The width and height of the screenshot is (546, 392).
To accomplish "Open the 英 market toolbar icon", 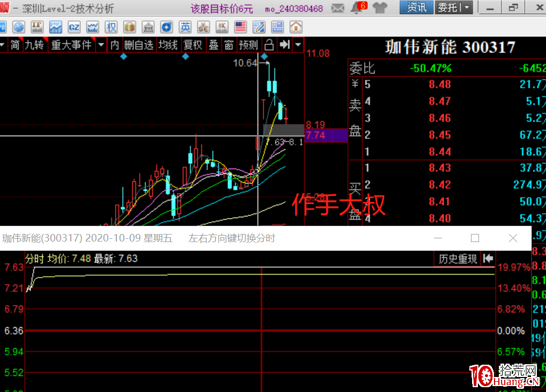I will pos(185,27).
